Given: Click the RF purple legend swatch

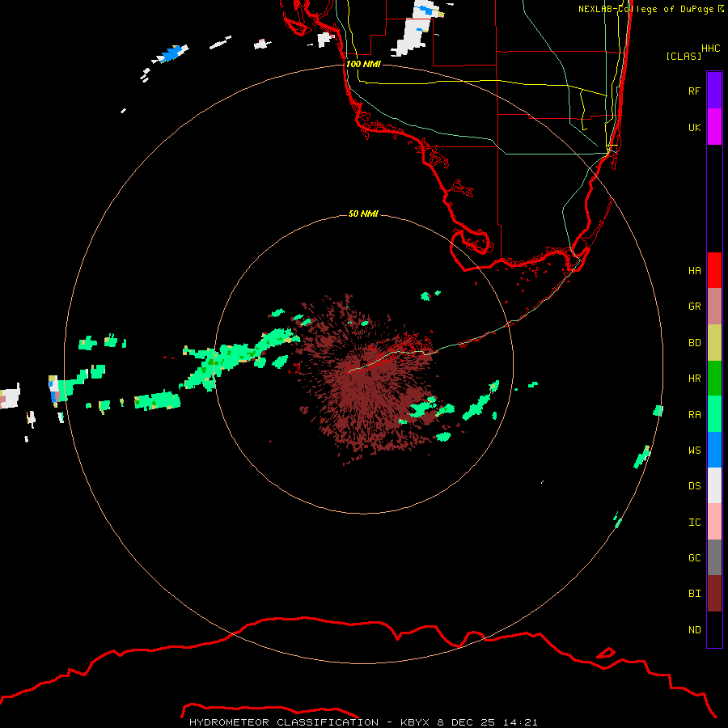Looking at the screenshot, I should coord(714,91).
